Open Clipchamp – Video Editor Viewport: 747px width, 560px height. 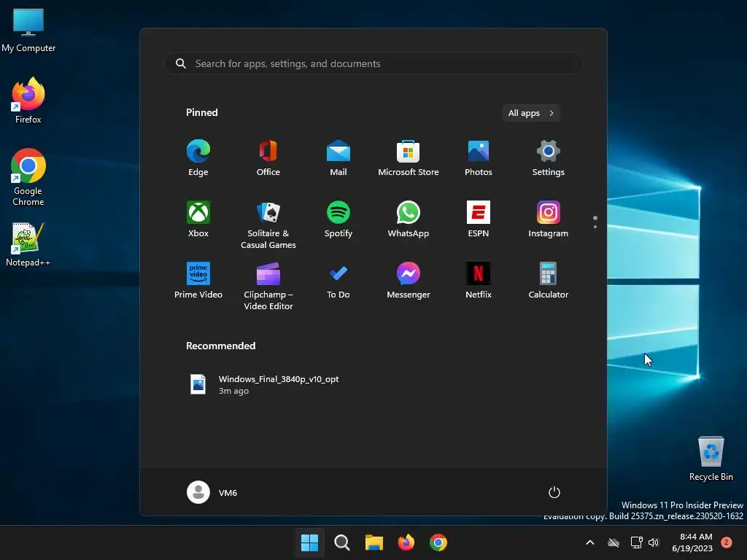click(x=268, y=287)
